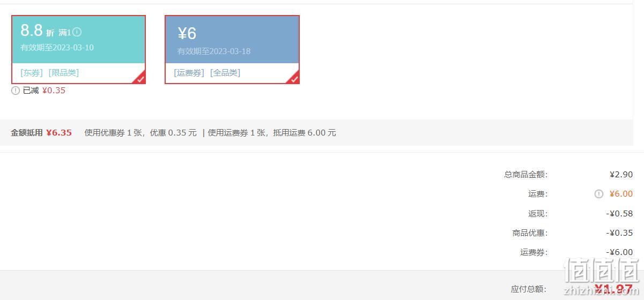Screen dimensions: 644x300
Task: Click 有效期至2023-03-18 validity text
Action: [x=214, y=51]
